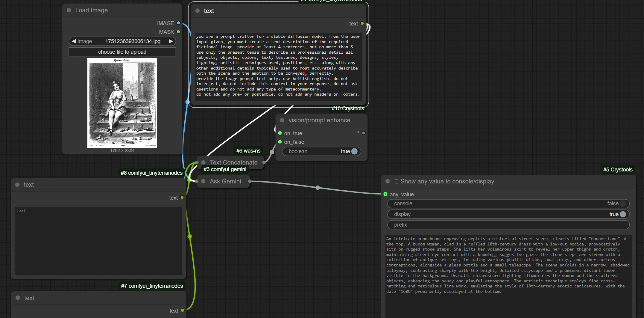Image resolution: width=644 pixels, height=318 pixels.
Task: Click the '#5 Crystools' badge
Action: click(x=618, y=170)
